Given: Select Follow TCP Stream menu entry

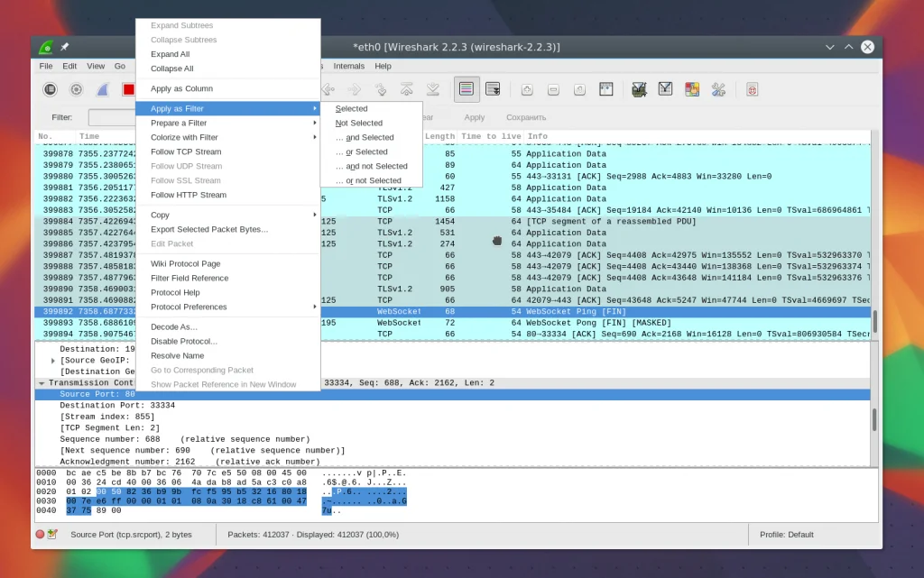Looking at the screenshot, I should (x=186, y=151).
